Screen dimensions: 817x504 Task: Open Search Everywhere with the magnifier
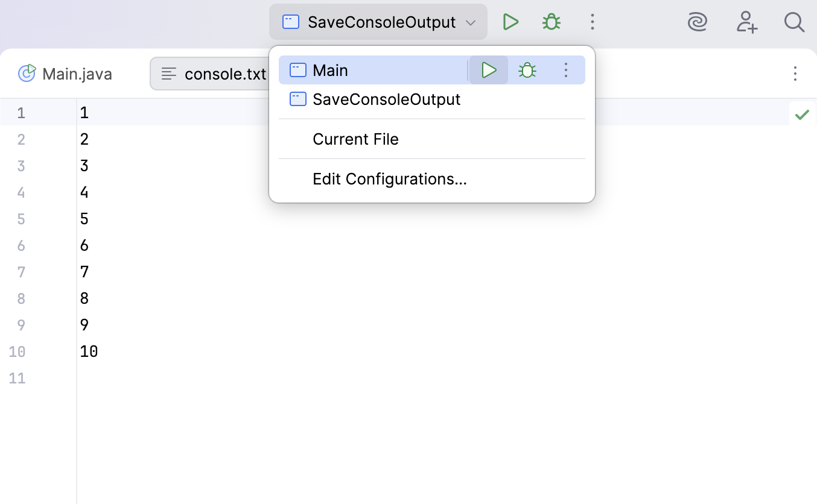(x=794, y=22)
